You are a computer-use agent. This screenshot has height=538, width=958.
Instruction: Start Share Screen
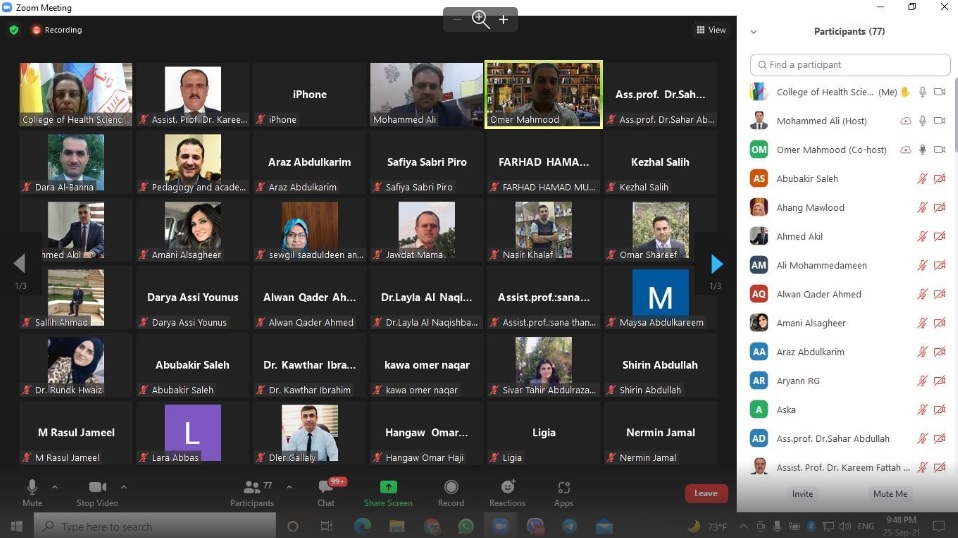coord(388,492)
